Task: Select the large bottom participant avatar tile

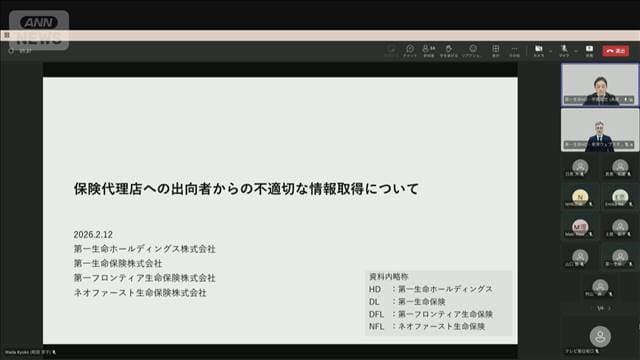Action: pyautogui.click(x=600, y=337)
